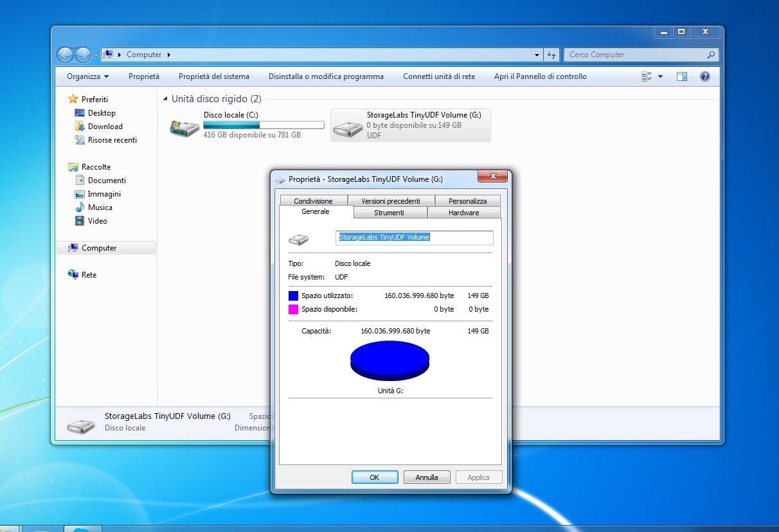Open the recent pages dropdown arrow
This screenshot has height=532, width=779.
pos(96,55)
